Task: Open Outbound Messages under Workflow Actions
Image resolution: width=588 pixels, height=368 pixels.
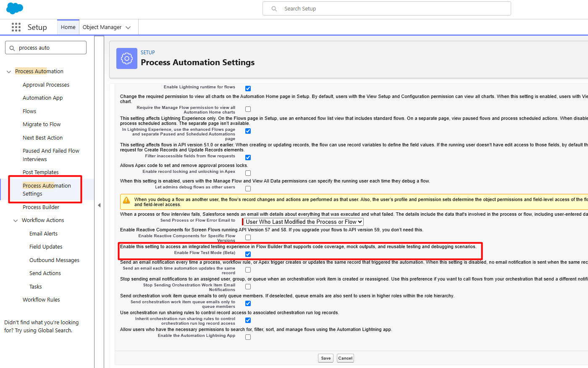Action: coord(54,260)
